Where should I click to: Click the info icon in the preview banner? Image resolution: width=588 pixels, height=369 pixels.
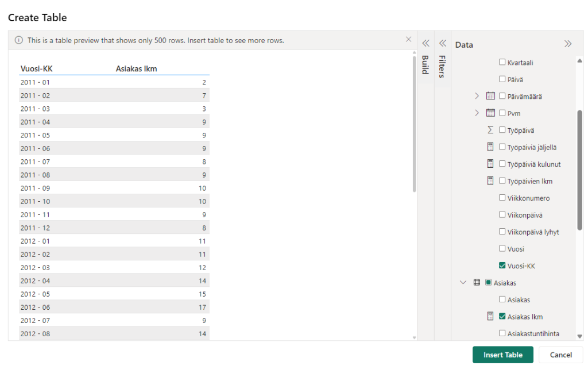[x=19, y=40]
